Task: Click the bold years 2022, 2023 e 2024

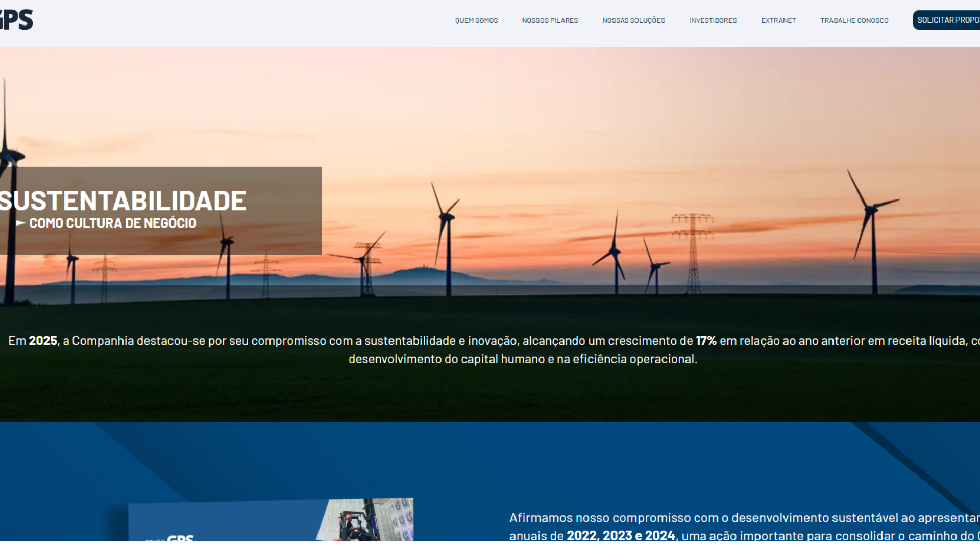Action: pos(621,536)
